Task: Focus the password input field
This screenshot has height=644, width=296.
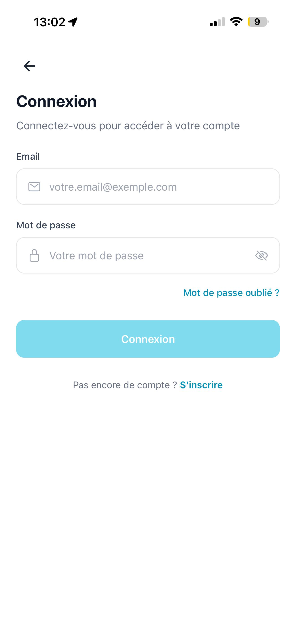Action: point(148,256)
